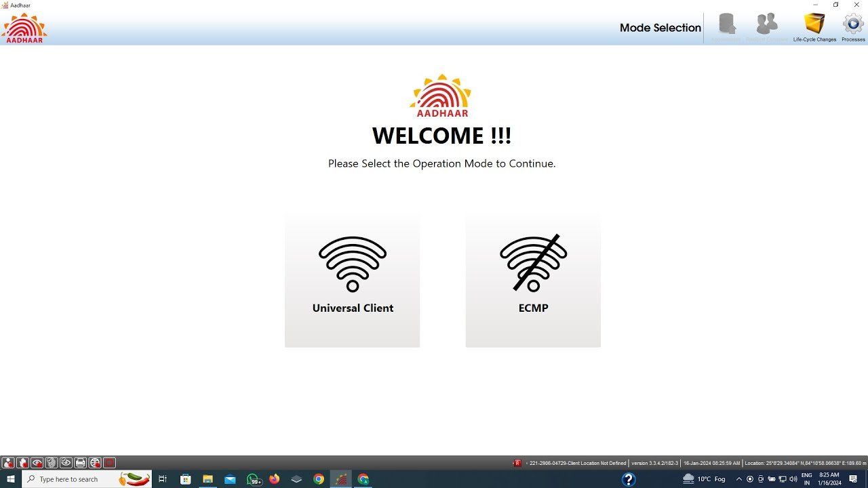Open the 10°C Fog weather widget

[704, 479]
